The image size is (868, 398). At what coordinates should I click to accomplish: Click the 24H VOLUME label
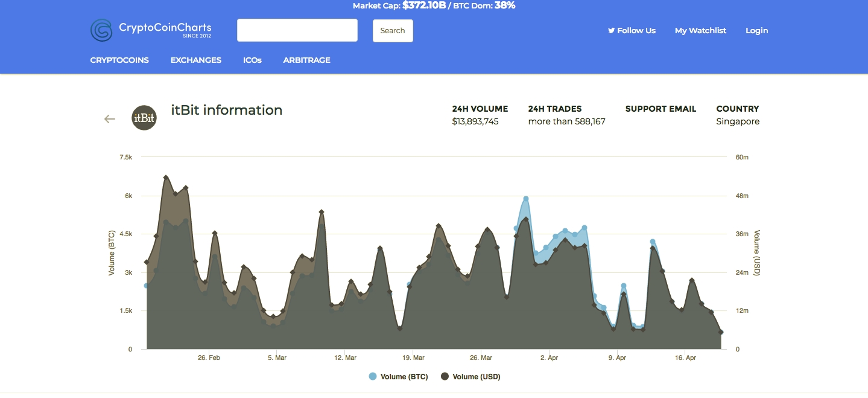(480, 109)
